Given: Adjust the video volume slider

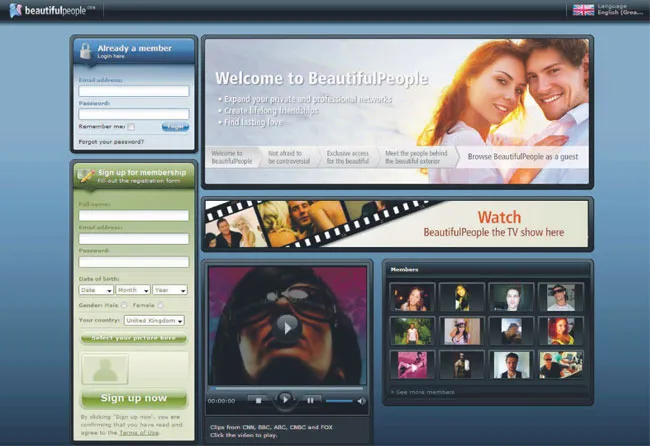Looking at the screenshot, I should pos(339,401).
